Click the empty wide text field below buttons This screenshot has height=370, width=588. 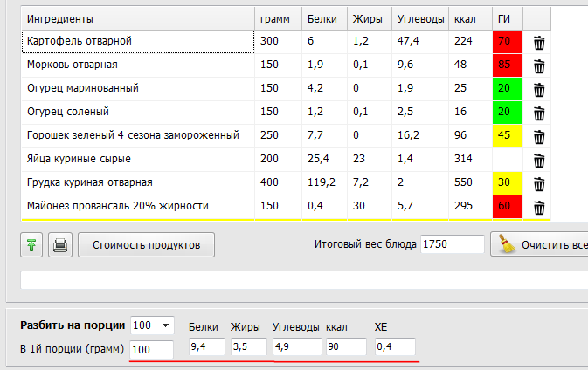click(304, 280)
